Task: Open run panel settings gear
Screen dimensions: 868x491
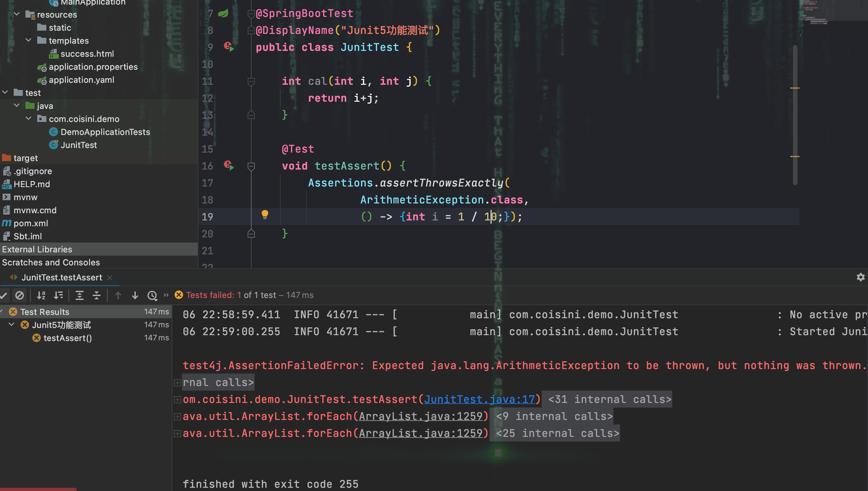Action: point(860,277)
